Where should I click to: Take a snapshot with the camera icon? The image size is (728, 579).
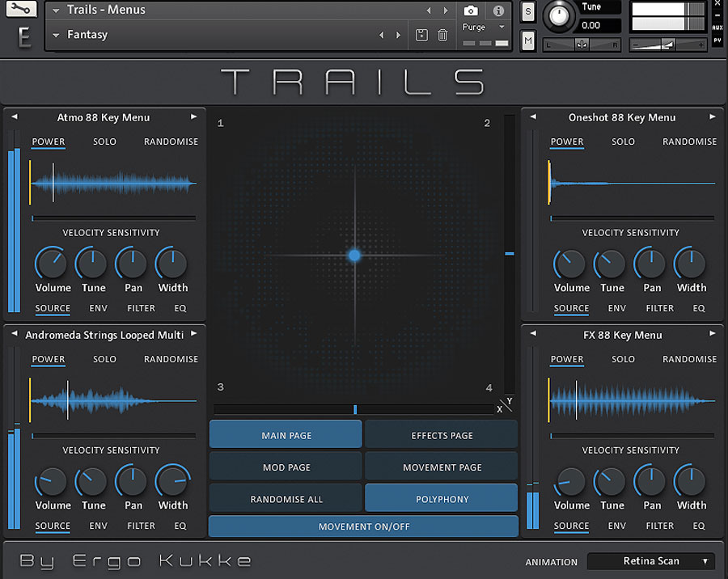click(470, 11)
